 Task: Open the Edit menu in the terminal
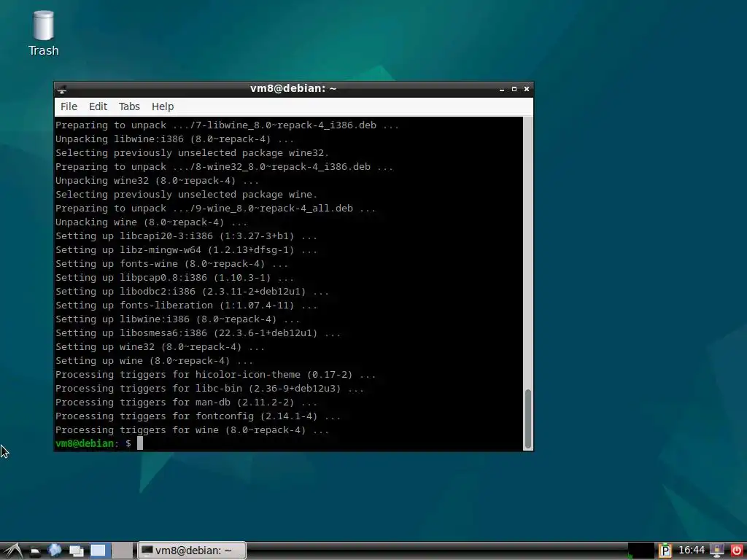tap(98, 106)
